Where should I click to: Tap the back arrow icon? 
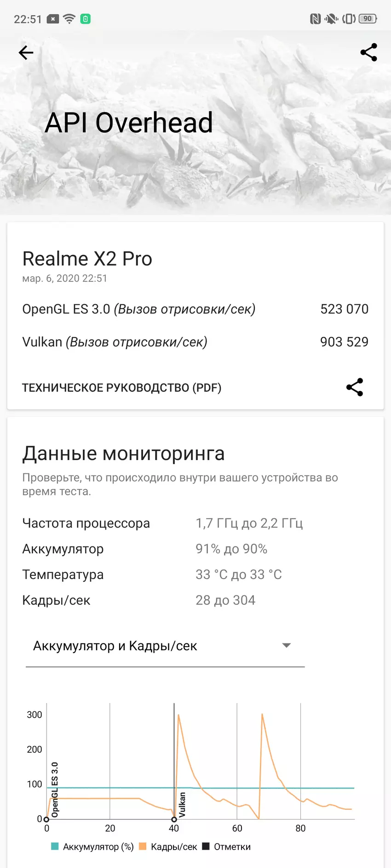(x=26, y=53)
